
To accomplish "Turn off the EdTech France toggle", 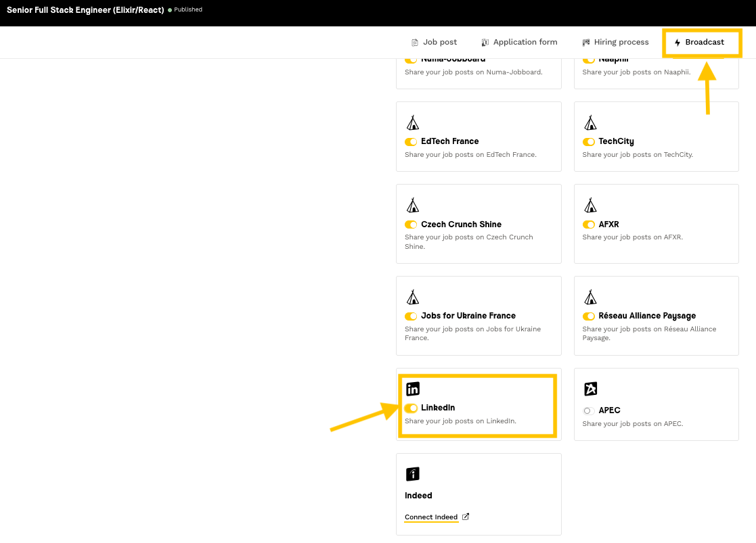I will [x=411, y=142].
